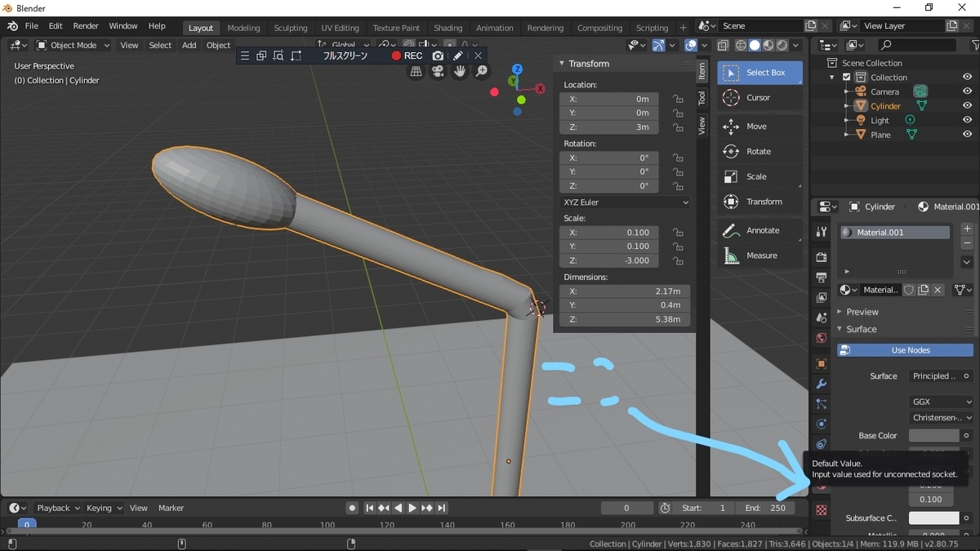
Task: Click the Use Nodes button
Action: [x=905, y=350]
